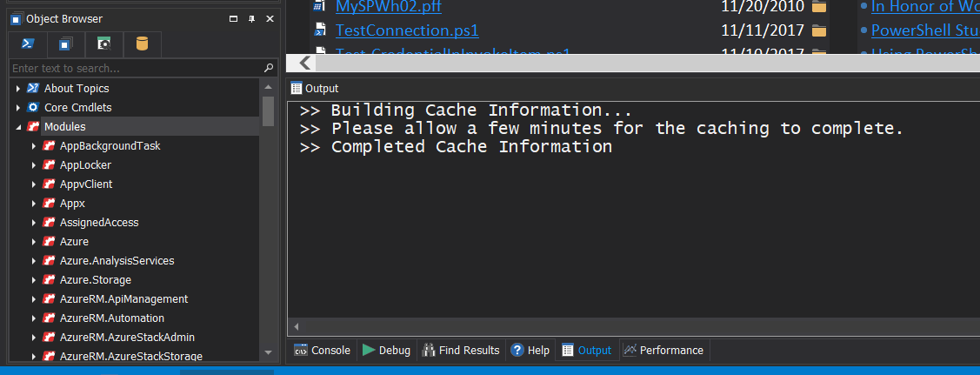Screen dimensions: 980x375
Task: Click the Object Browser vertical scrollbar thumb
Action: click(268, 111)
